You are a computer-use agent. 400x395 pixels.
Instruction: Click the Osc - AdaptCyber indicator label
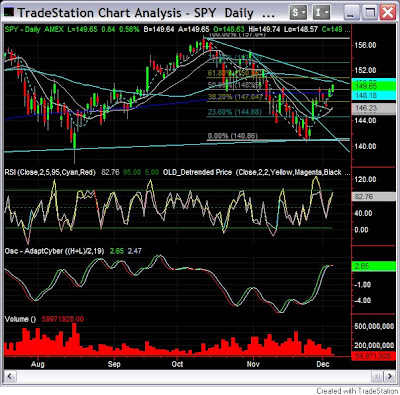(x=54, y=251)
